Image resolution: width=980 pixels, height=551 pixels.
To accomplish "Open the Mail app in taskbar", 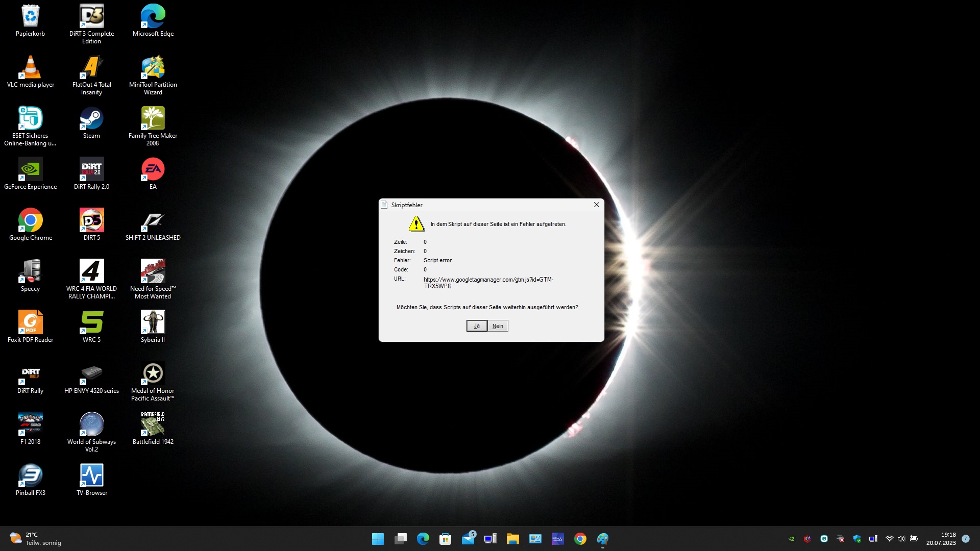I will (x=468, y=539).
